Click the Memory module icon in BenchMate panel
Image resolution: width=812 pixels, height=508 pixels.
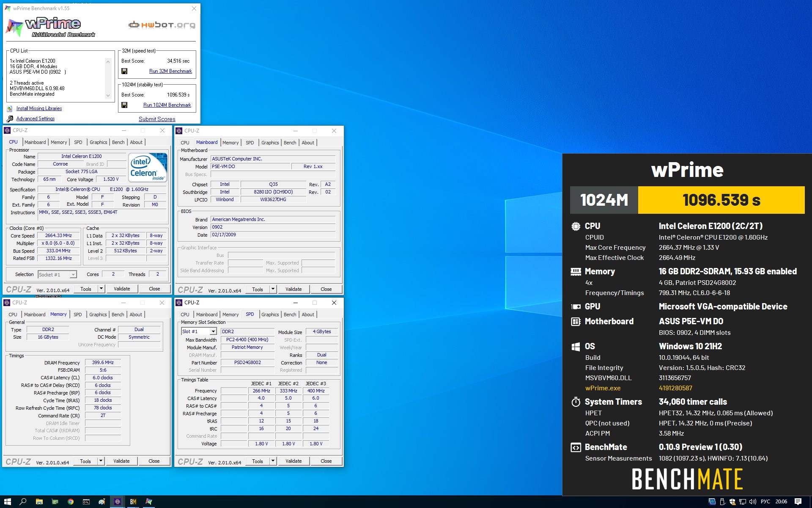coord(576,271)
